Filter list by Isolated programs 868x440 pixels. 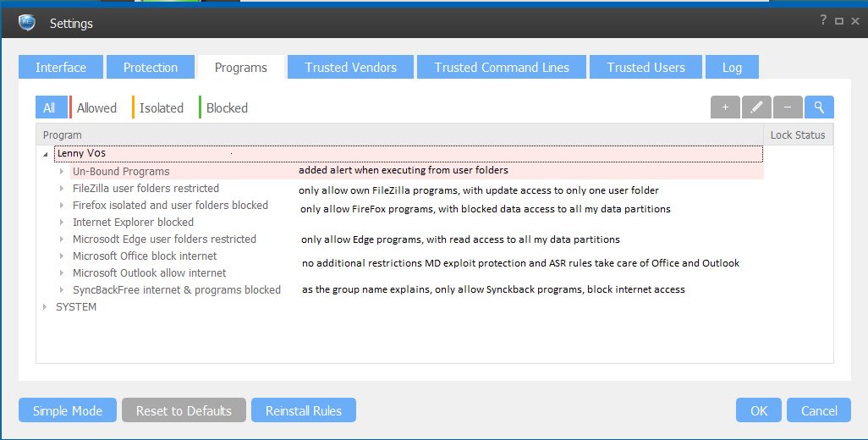coord(161,108)
